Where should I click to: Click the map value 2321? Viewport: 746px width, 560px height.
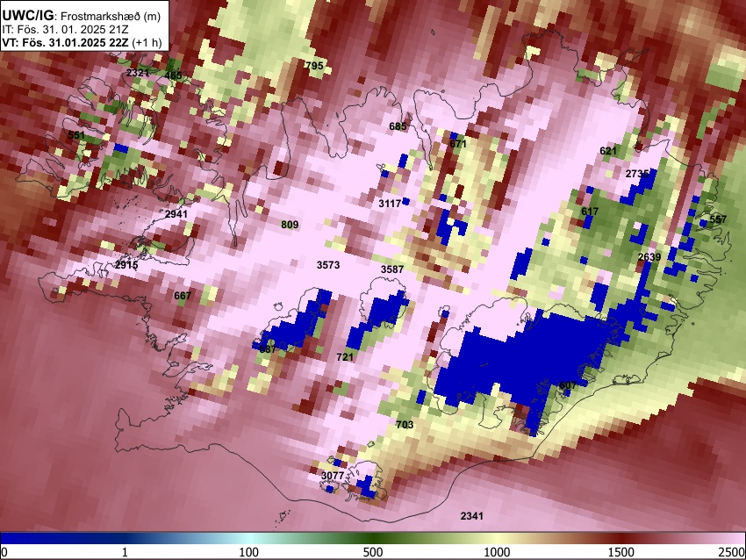[x=138, y=73]
